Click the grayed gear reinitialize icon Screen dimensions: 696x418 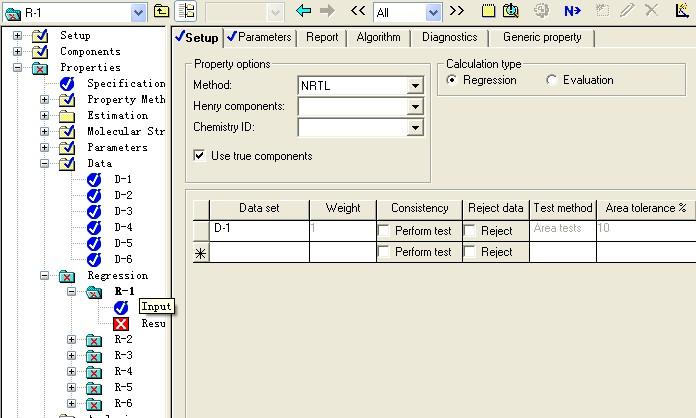click(x=541, y=10)
